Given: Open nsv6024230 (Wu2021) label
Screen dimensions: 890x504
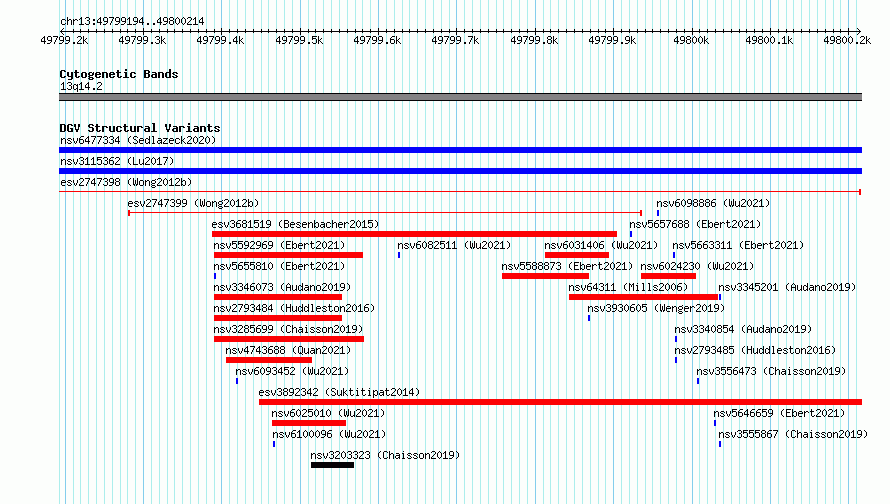Looking at the screenshot, I should [x=697, y=266].
